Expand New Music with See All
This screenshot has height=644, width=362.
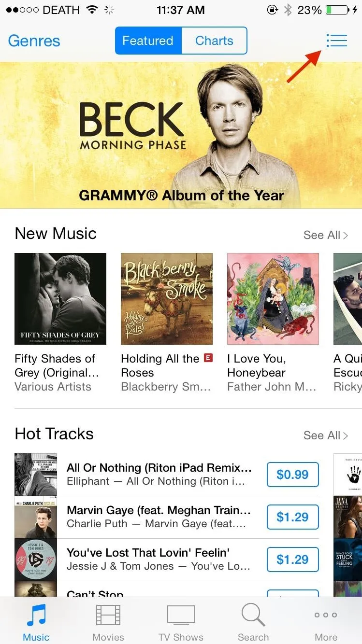pos(325,235)
